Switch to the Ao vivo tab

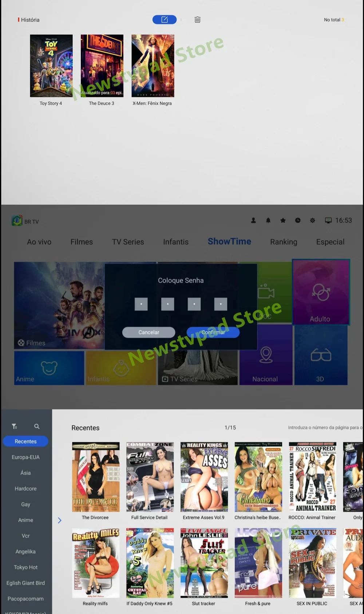[x=39, y=242]
